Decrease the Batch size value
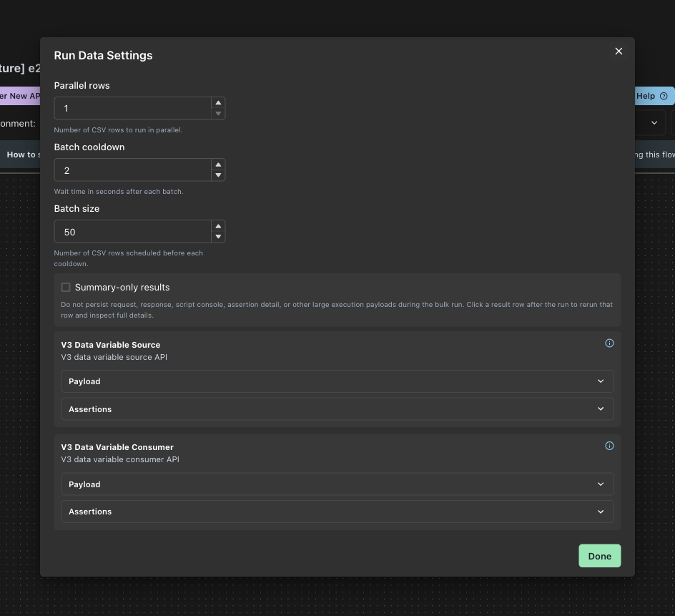Image resolution: width=675 pixels, height=616 pixels. click(218, 237)
